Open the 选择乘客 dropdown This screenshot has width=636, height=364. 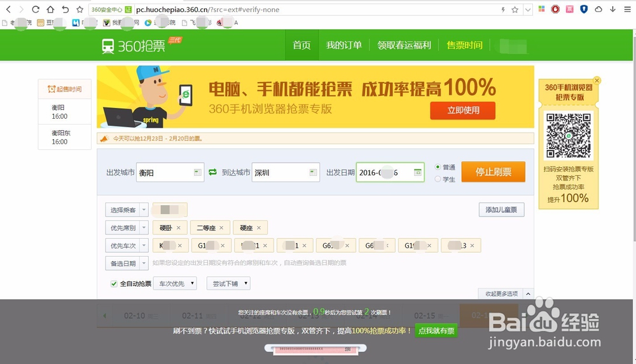pos(127,210)
